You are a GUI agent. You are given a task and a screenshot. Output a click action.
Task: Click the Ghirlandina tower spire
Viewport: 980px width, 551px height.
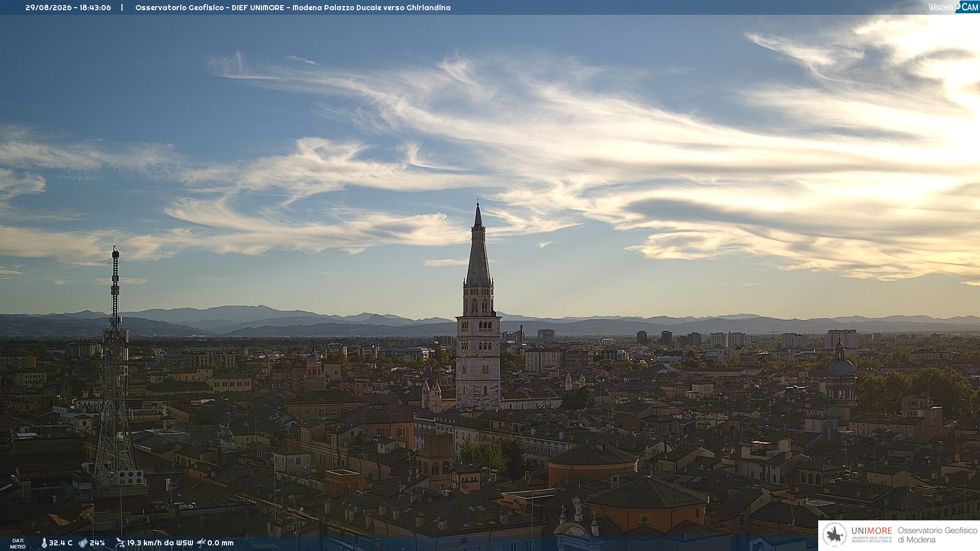point(478,244)
